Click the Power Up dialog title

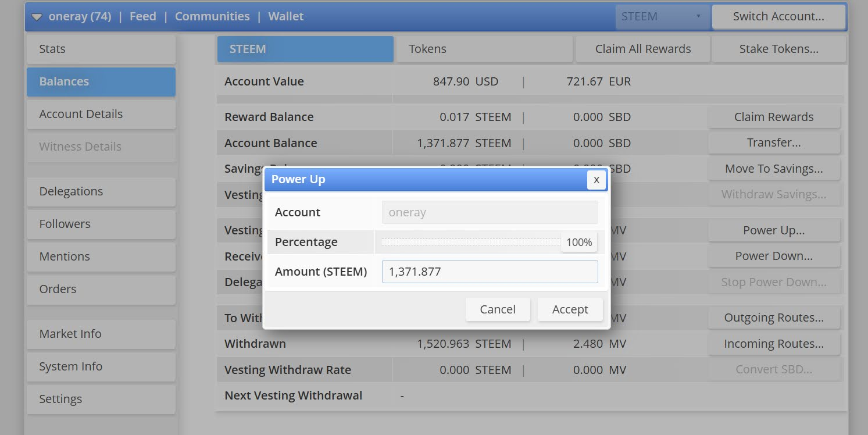298,179
